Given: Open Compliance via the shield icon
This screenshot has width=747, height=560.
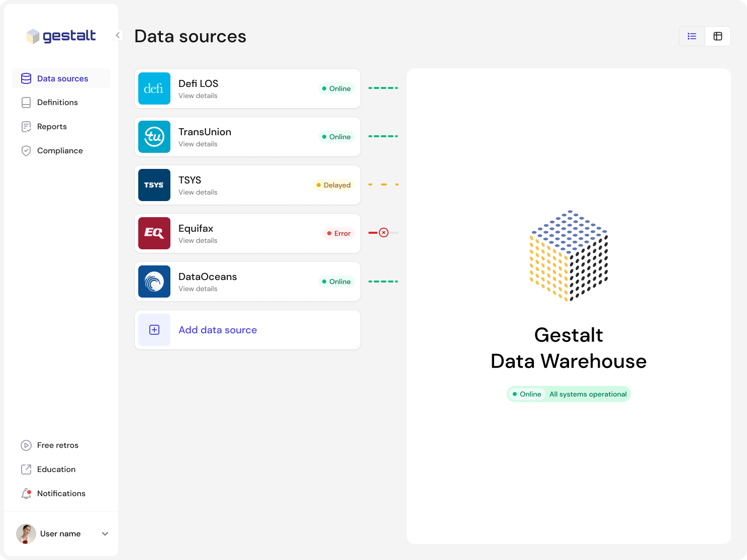Looking at the screenshot, I should point(26,150).
